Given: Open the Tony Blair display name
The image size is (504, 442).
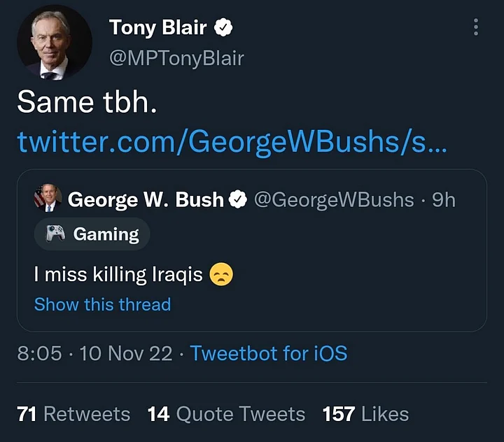Looking at the screenshot, I should [157, 28].
